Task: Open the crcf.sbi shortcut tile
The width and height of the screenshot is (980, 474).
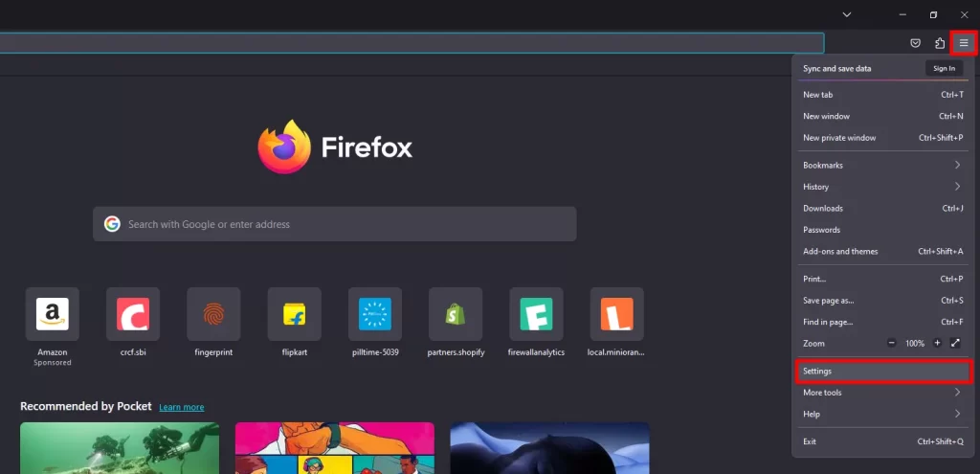Action: (133, 314)
